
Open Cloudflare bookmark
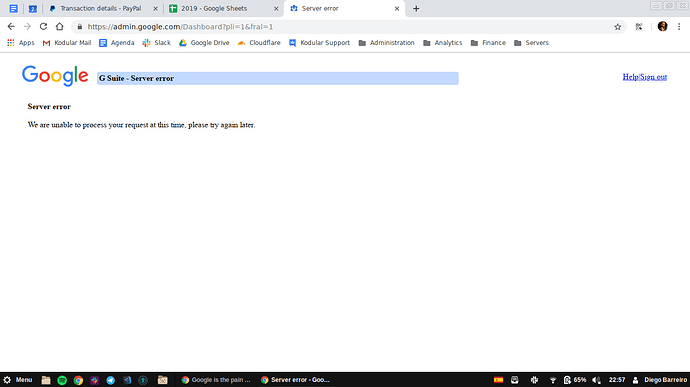(x=259, y=43)
